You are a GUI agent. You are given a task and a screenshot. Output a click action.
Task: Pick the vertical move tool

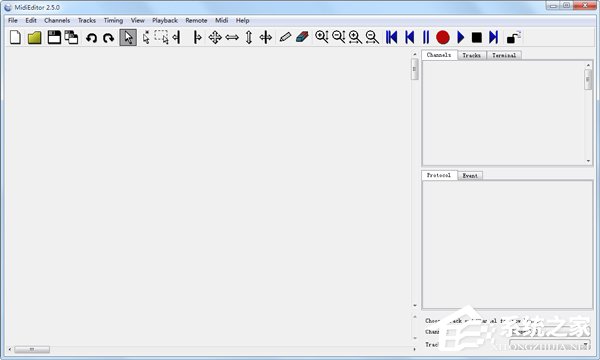(249, 37)
